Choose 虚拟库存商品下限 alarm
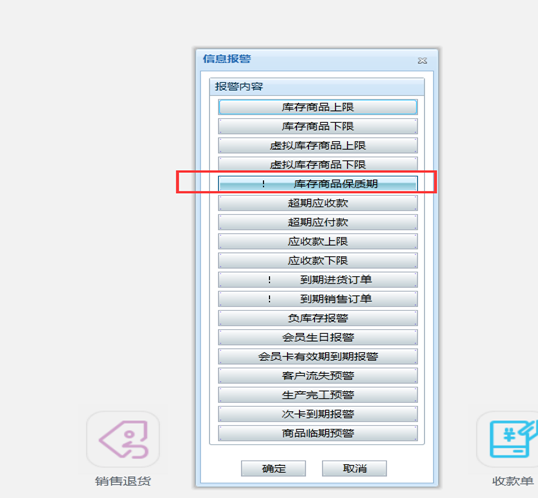 (318, 164)
